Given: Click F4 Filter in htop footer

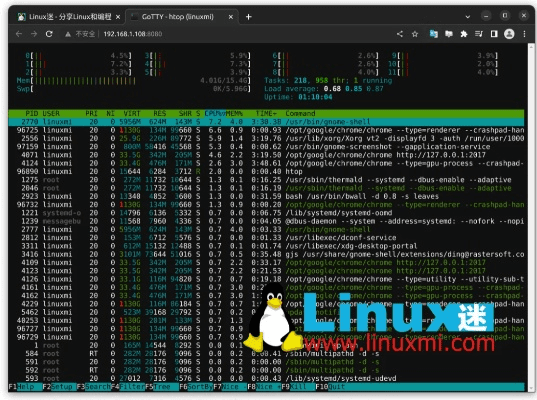Looking at the screenshot, I should point(128,387).
